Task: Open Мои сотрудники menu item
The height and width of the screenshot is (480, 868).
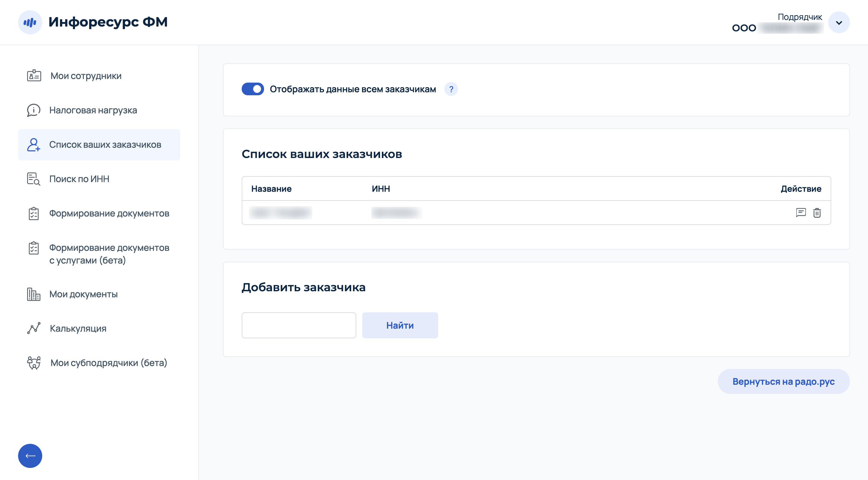Action: (99, 76)
